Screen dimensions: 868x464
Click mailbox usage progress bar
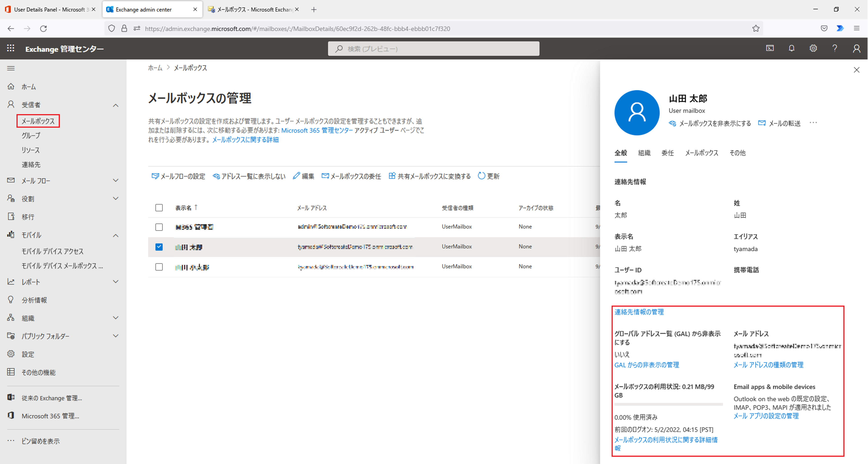pyautogui.click(x=669, y=404)
